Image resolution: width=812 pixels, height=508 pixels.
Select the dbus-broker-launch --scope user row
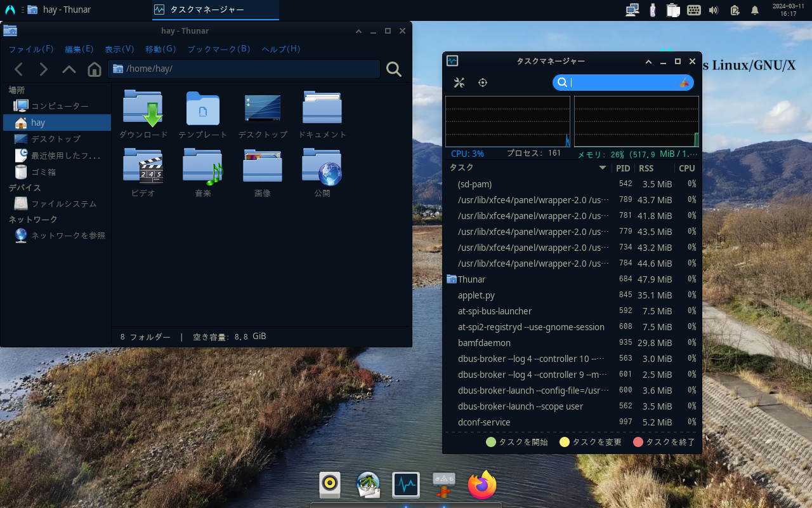point(572,406)
